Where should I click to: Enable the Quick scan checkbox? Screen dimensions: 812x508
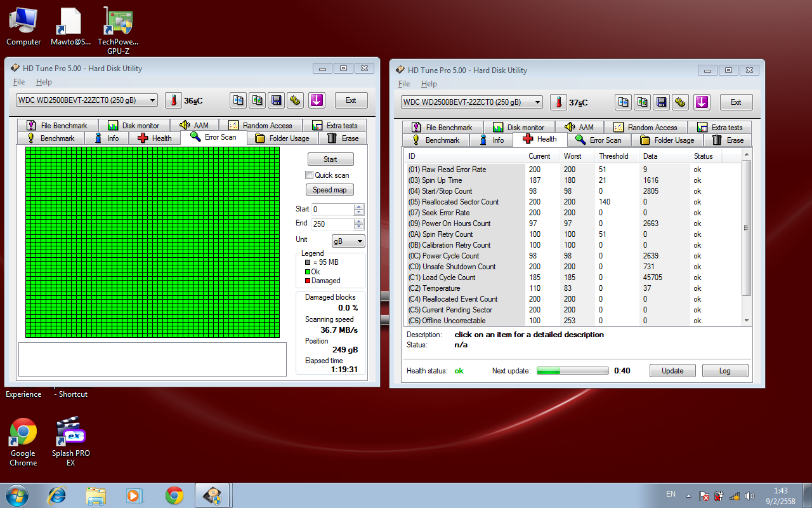coord(309,175)
